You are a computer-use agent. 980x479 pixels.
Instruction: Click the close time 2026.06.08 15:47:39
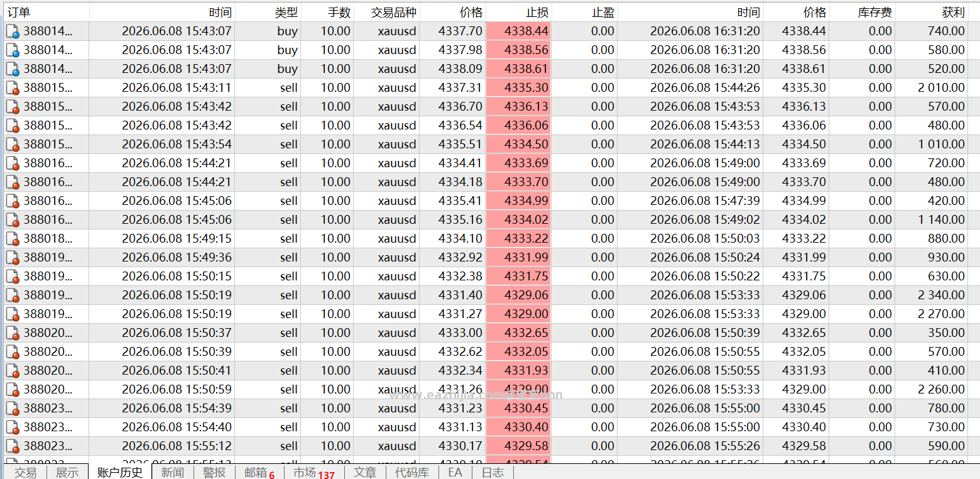click(705, 201)
